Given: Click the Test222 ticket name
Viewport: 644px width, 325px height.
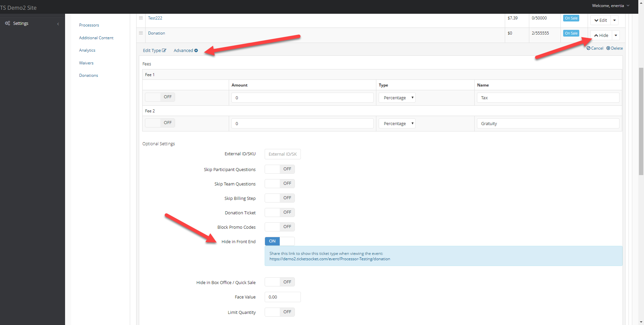Looking at the screenshot, I should click(155, 18).
